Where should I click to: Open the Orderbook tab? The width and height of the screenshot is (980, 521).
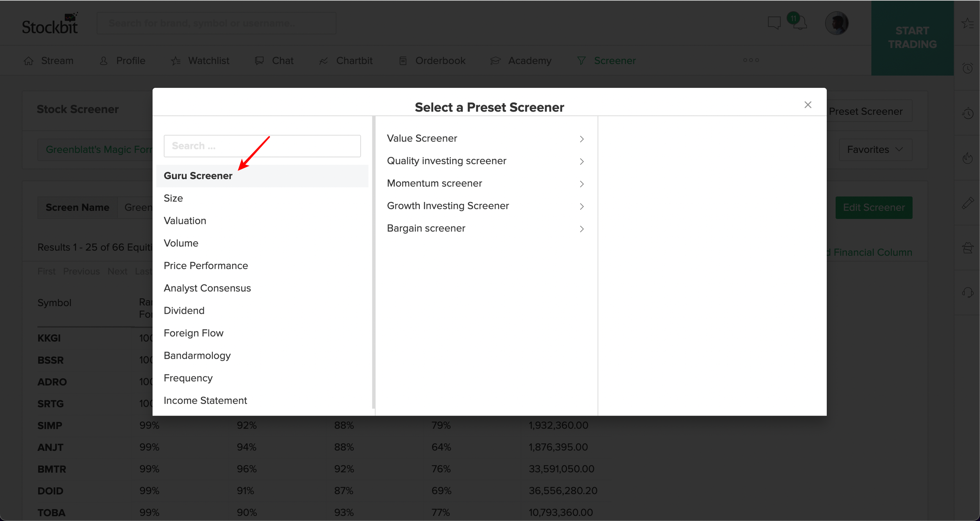click(432, 61)
